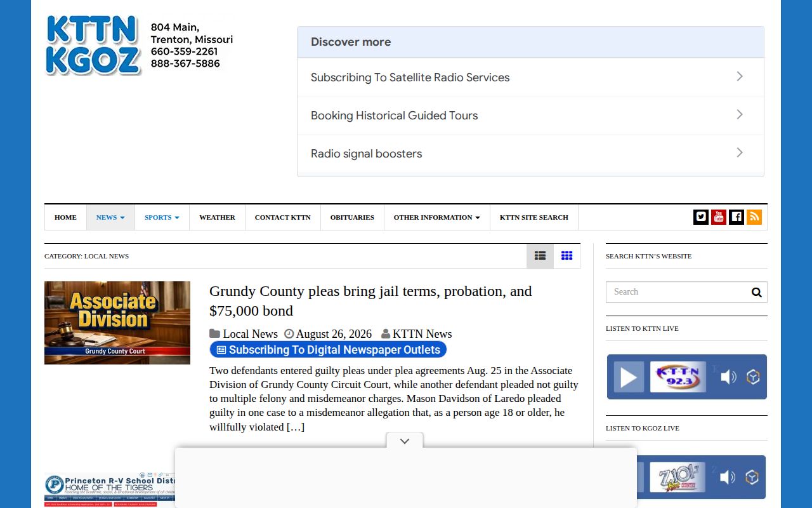The height and width of the screenshot is (508, 812).
Task: Expand Other Information dropdown menu
Action: pos(436,217)
